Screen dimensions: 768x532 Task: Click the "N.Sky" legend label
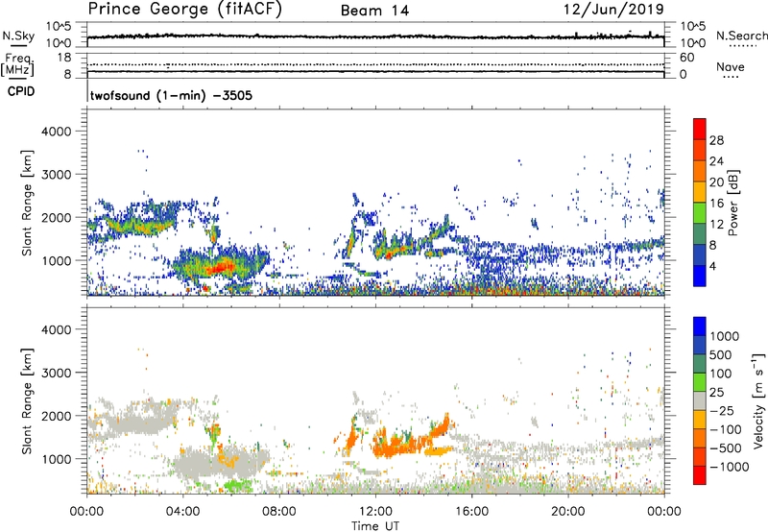18,36
